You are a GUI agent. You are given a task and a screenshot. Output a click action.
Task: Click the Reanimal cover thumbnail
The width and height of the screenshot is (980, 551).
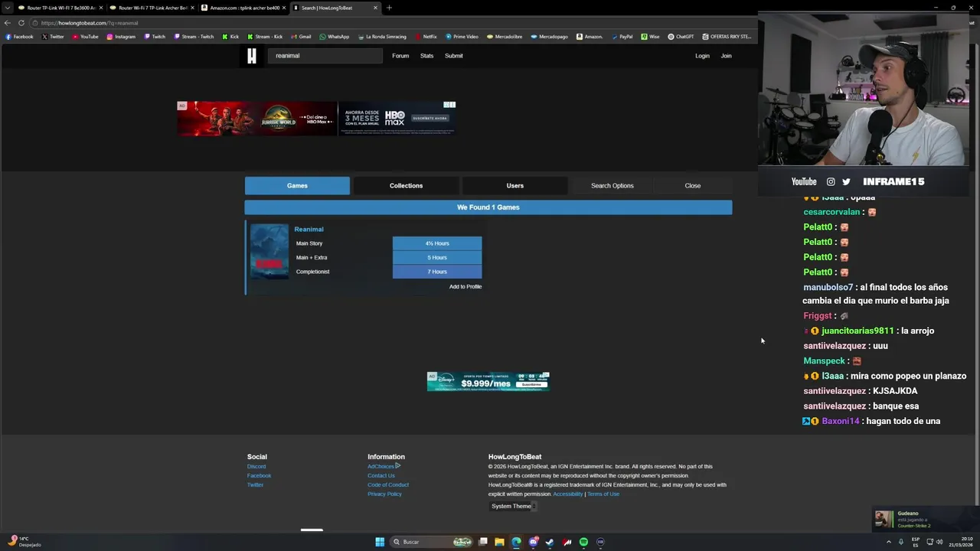pos(269,251)
